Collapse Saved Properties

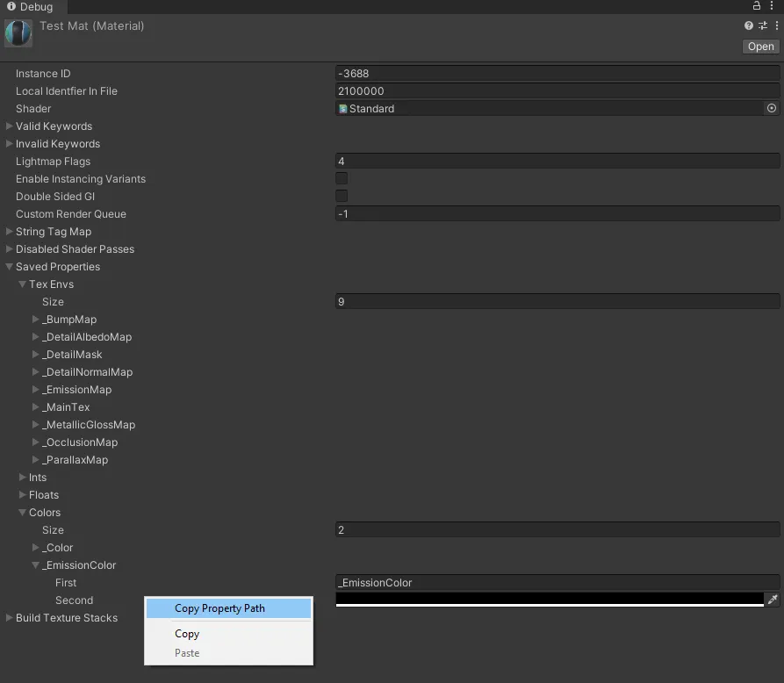tap(9, 267)
